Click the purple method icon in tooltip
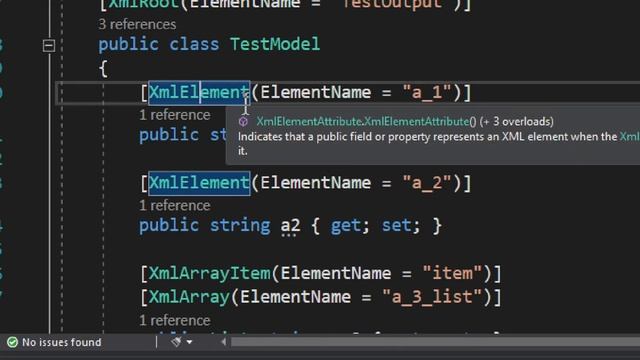640x360 pixels. point(243,122)
